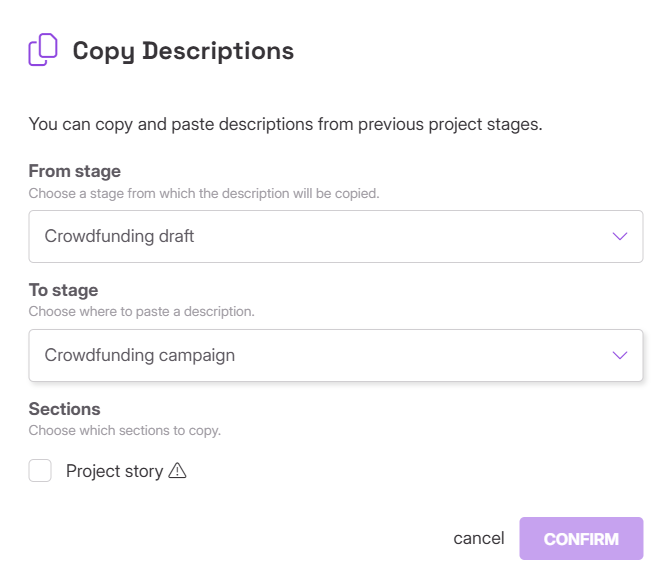Click the chevron arrow in To stage field

pos(620,355)
